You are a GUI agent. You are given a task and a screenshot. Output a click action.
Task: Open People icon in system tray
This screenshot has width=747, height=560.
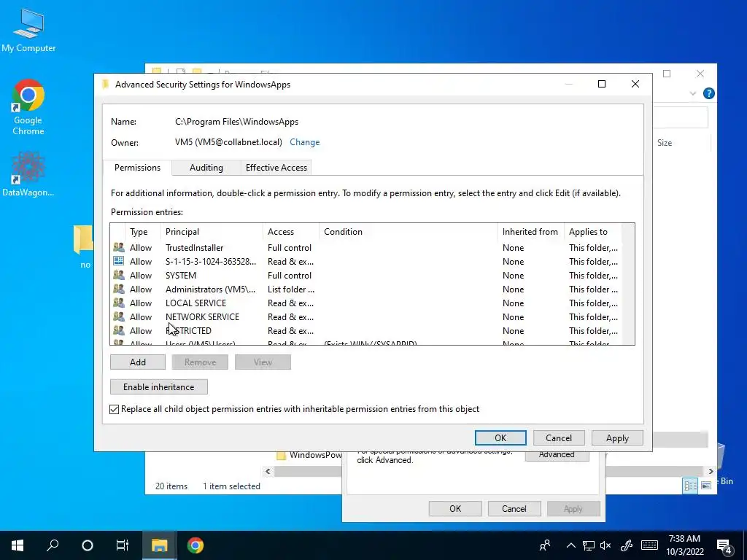[545, 545]
